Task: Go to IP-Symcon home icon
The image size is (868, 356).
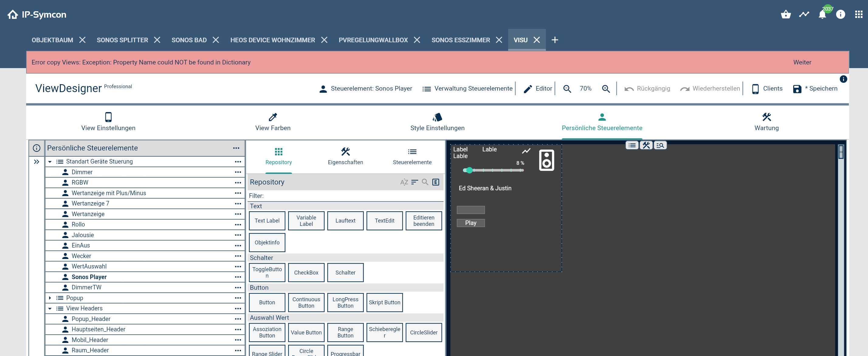Action: [13, 15]
